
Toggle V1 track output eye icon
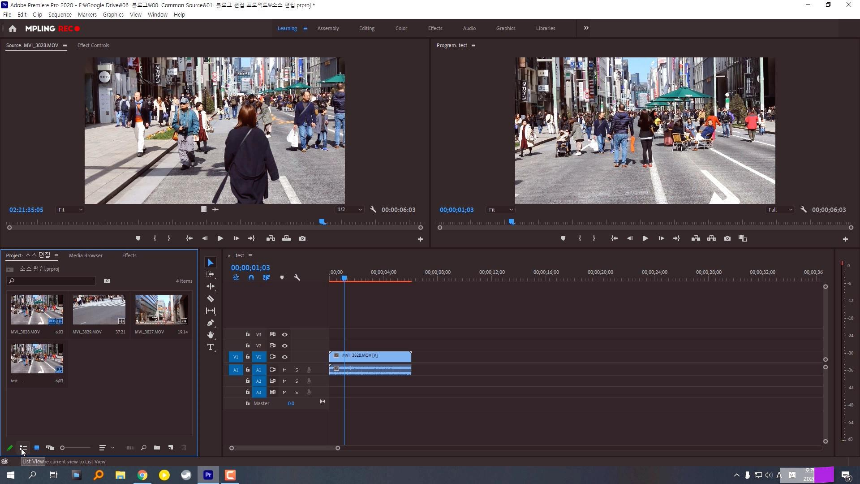[x=285, y=357]
